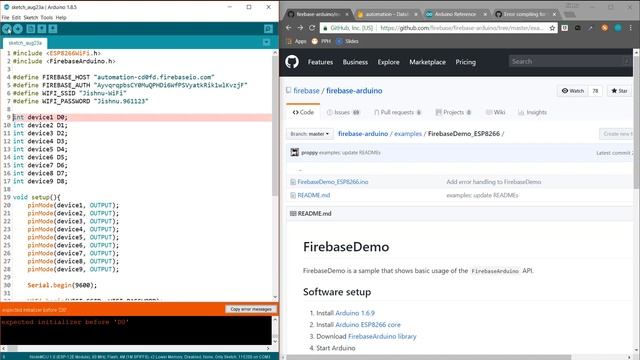
Task: Open the Slides bookmark
Action: pos(347,41)
